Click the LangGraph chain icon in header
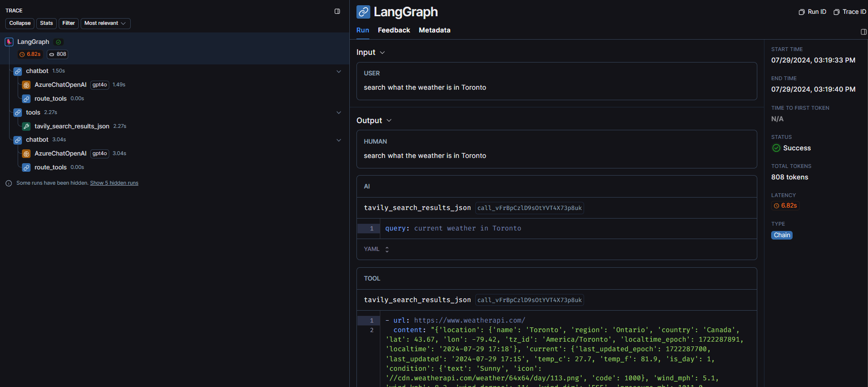This screenshot has width=868, height=387. click(x=364, y=12)
